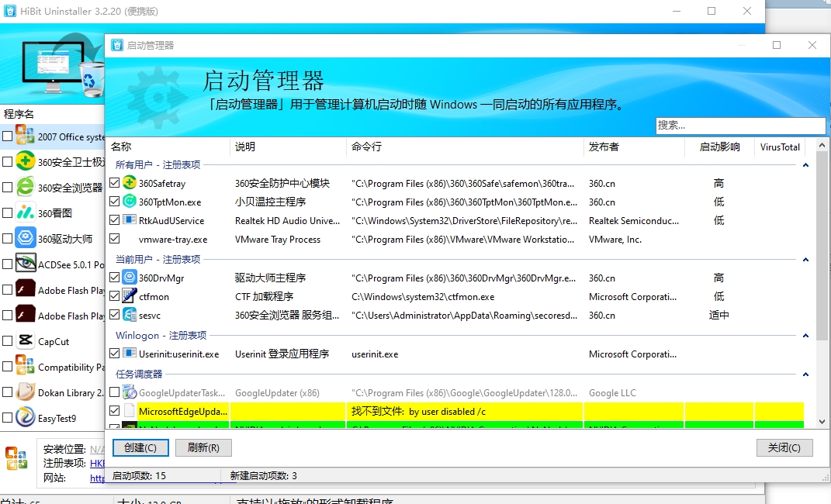Click the 360DrvMgr gear icon

point(130,278)
